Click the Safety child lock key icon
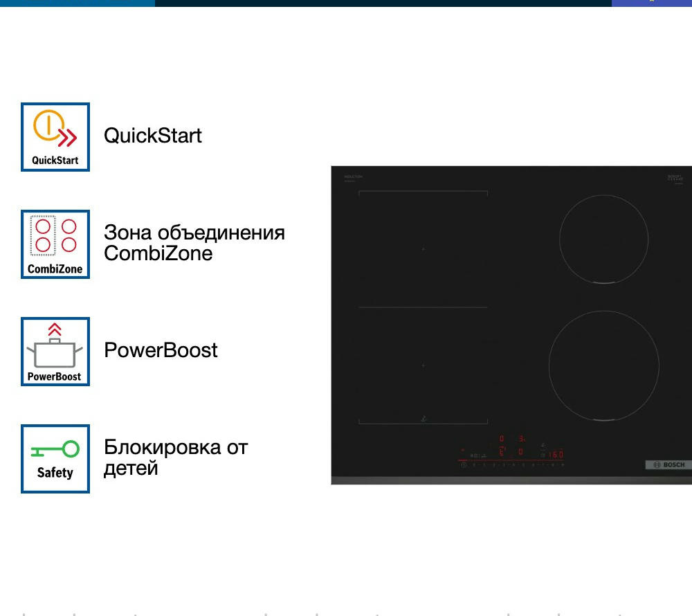 55,459
